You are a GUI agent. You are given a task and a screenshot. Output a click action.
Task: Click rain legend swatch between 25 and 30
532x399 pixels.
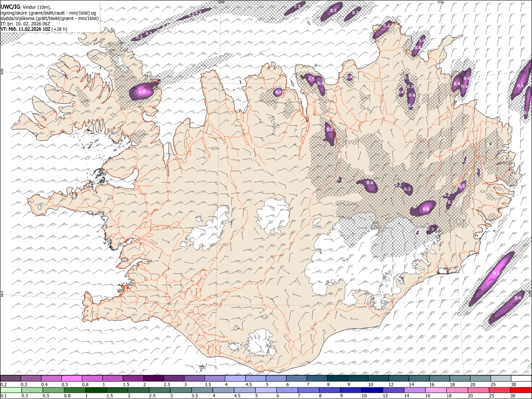(499, 390)
